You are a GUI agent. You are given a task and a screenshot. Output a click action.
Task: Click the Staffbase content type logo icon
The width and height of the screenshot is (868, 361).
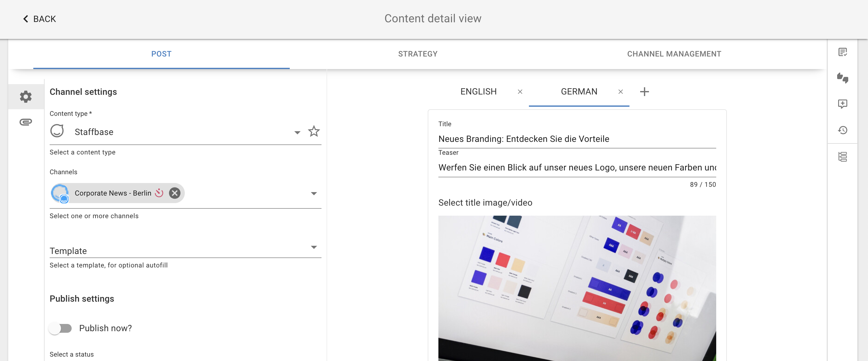(x=57, y=131)
